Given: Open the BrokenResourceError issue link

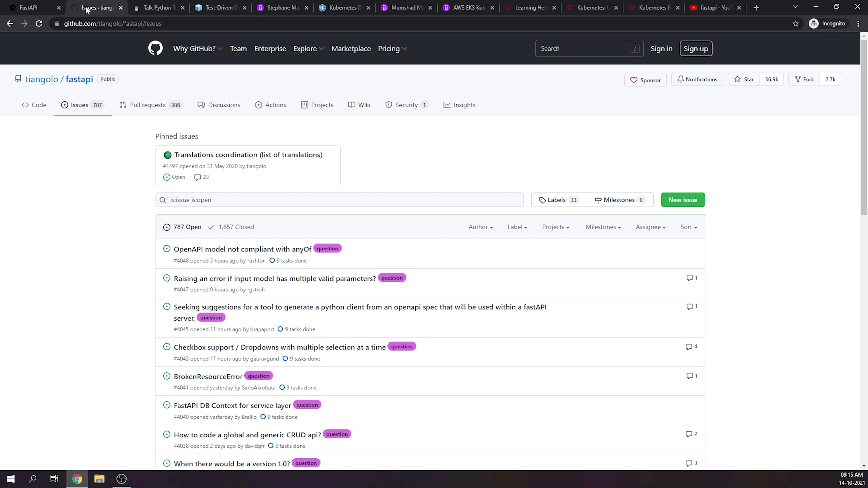Looking at the screenshot, I should tap(208, 377).
